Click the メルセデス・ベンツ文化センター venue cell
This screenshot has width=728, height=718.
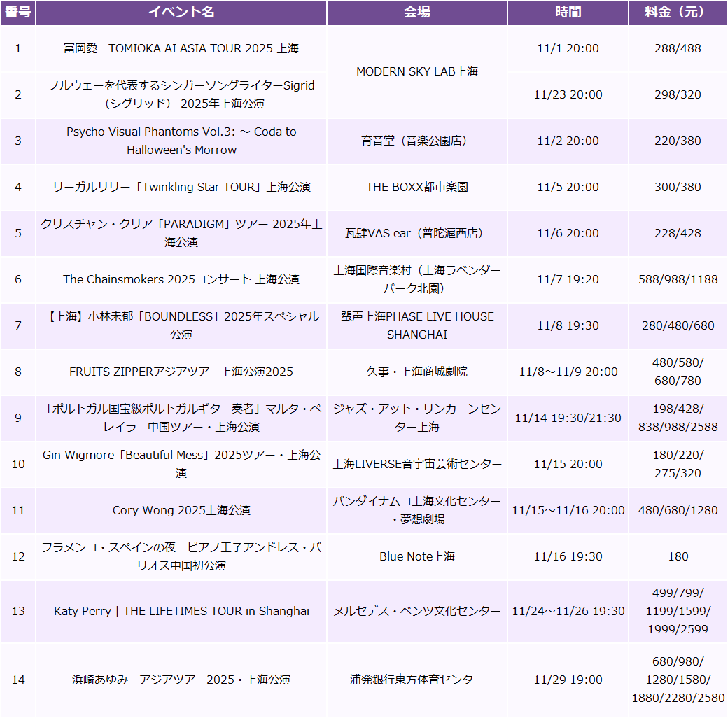(x=416, y=611)
